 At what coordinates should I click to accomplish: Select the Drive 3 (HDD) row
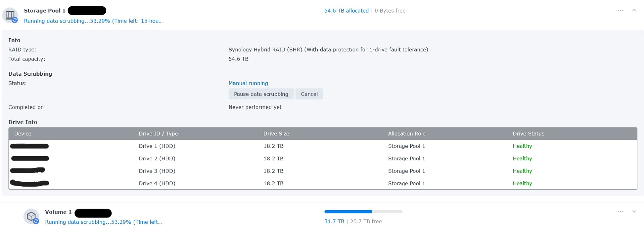click(323, 171)
